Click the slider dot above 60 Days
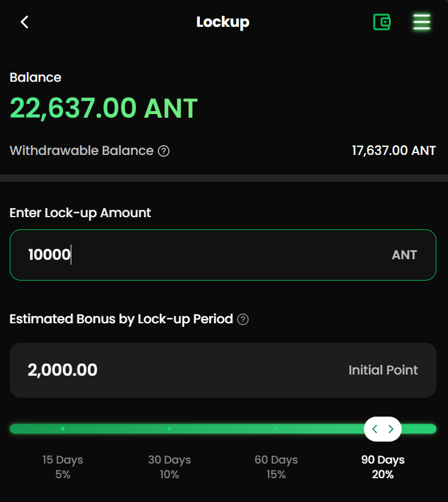448x502 pixels. coord(276,429)
